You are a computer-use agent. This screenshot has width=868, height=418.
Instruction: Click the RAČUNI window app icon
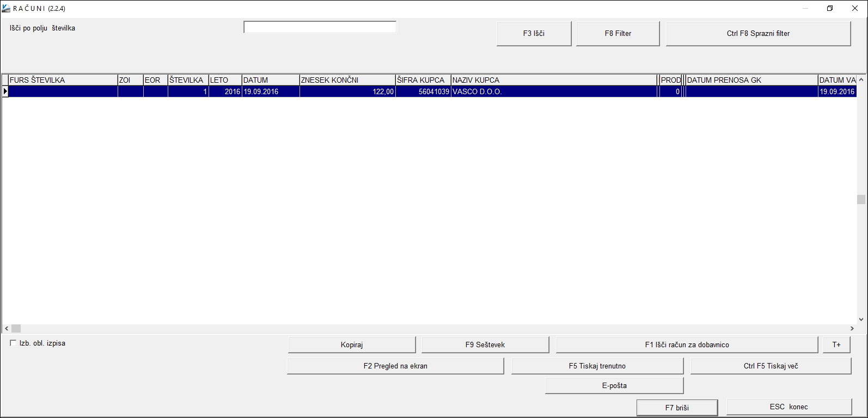click(x=6, y=9)
